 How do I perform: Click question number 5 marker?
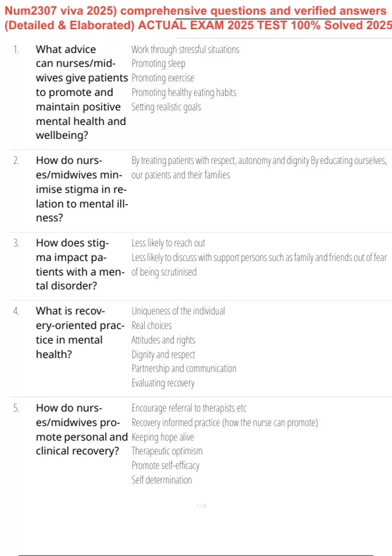[16, 408]
